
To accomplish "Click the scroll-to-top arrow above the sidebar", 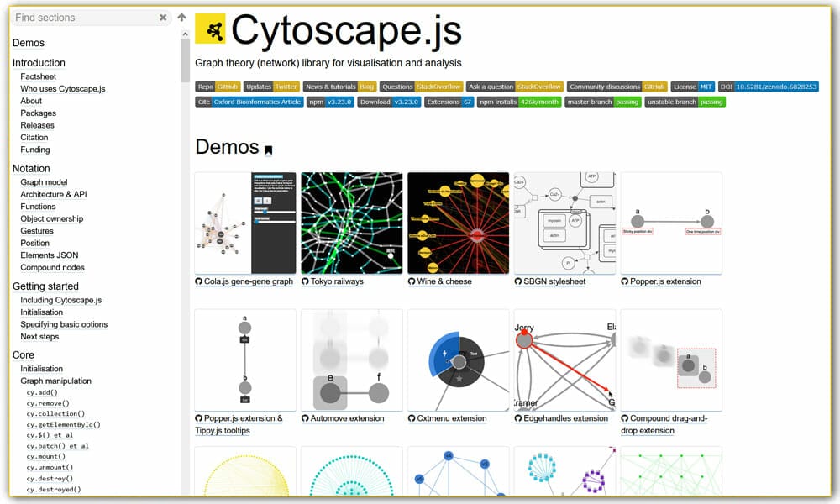I will click(181, 17).
